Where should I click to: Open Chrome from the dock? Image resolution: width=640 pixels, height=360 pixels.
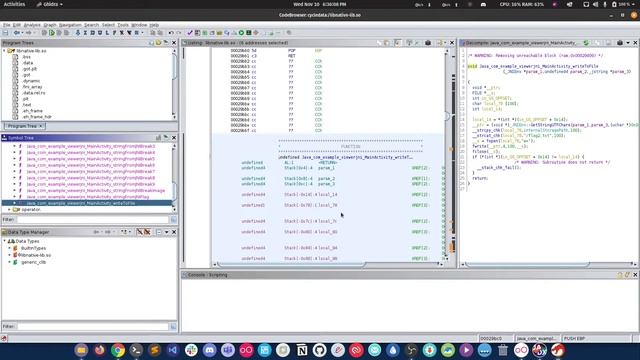point(118,350)
